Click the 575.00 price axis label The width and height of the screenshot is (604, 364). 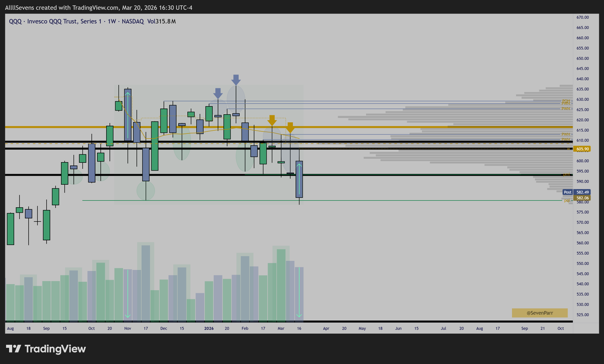coord(583,212)
